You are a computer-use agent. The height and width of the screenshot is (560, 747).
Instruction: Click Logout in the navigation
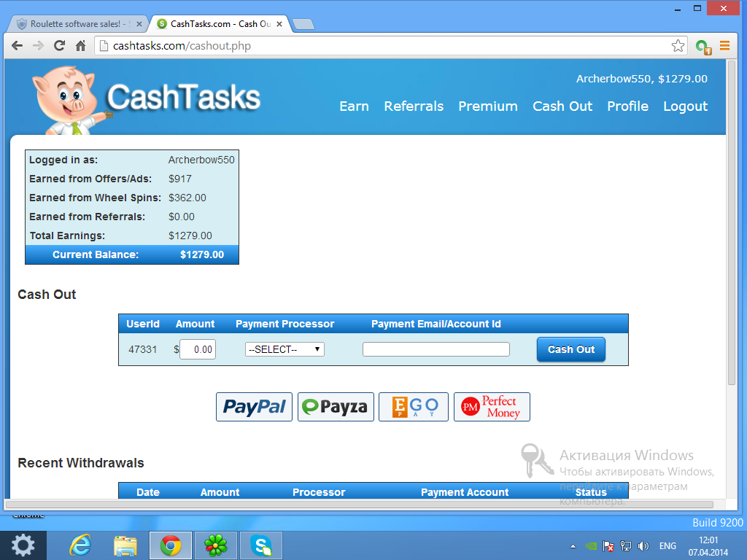pos(685,106)
